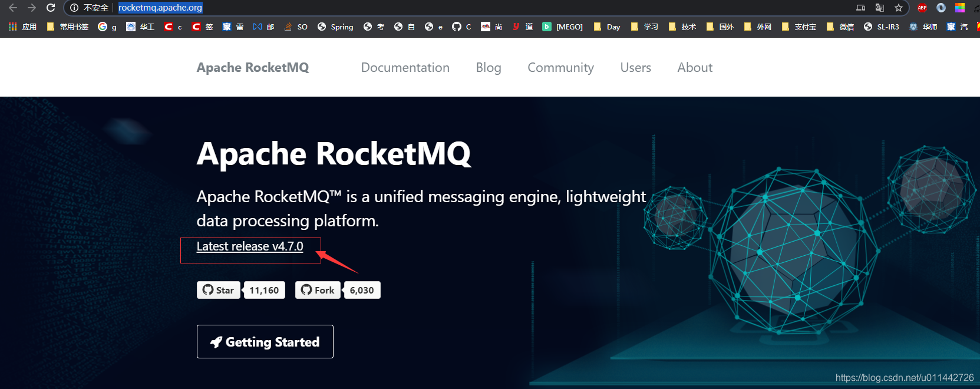Open the Stack Overflow SO bookmark
Viewport: 980px width, 389px height.
296,27
